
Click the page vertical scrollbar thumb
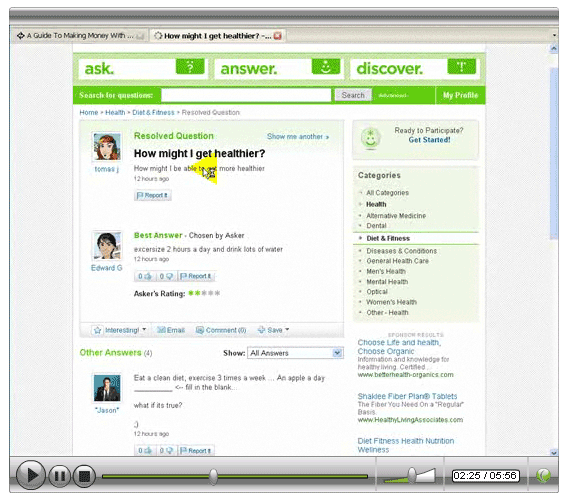tap(554, 153)
